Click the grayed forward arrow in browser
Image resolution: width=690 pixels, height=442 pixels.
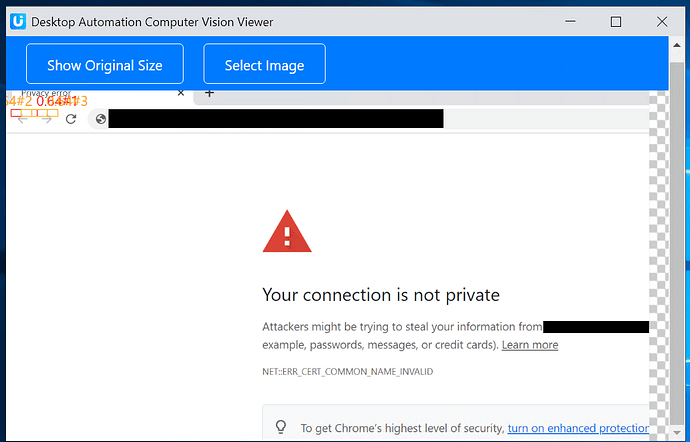click(x=47, y=119)
